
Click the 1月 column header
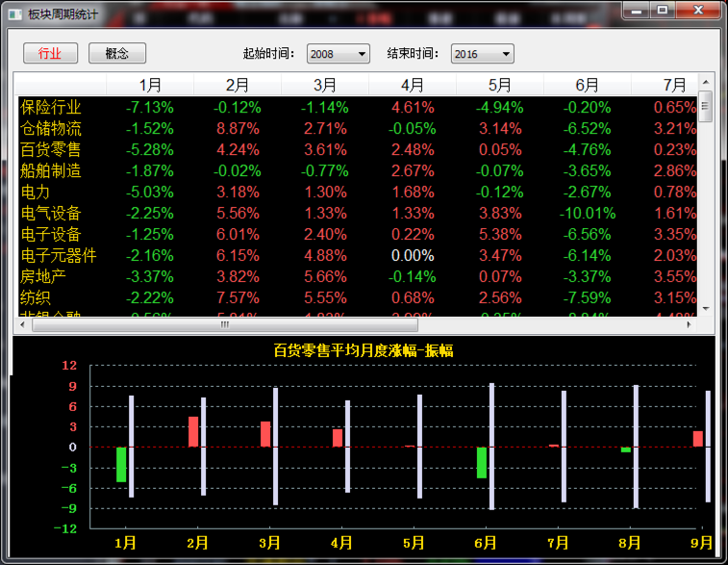[x=150, y=85]
